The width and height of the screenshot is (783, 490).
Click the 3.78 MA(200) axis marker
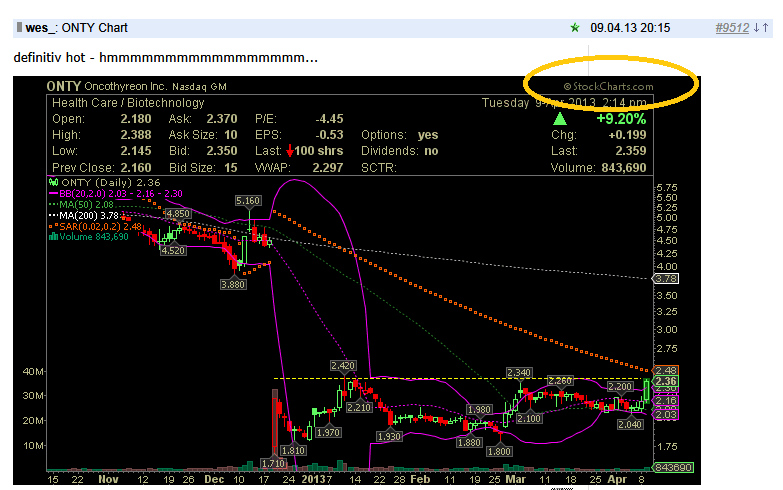(x=666, y=279)
